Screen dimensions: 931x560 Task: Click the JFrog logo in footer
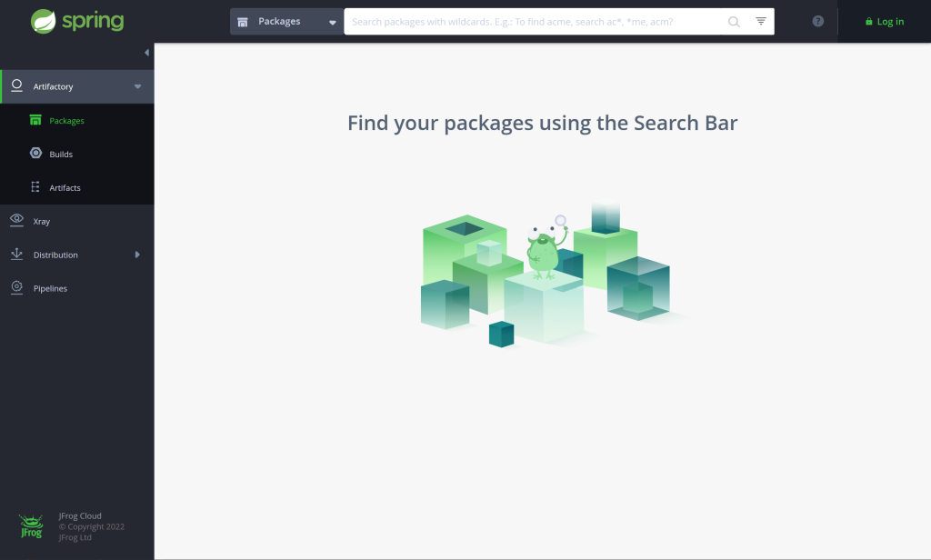point(31,526)
